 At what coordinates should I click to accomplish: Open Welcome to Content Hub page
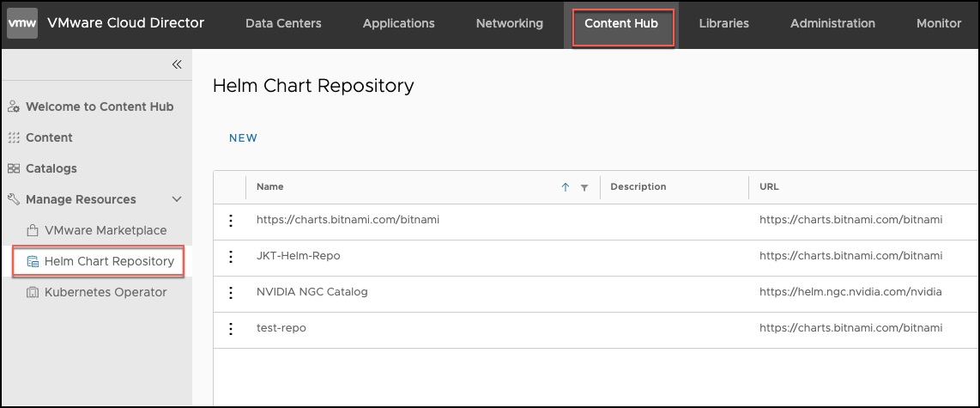[99, 107]
